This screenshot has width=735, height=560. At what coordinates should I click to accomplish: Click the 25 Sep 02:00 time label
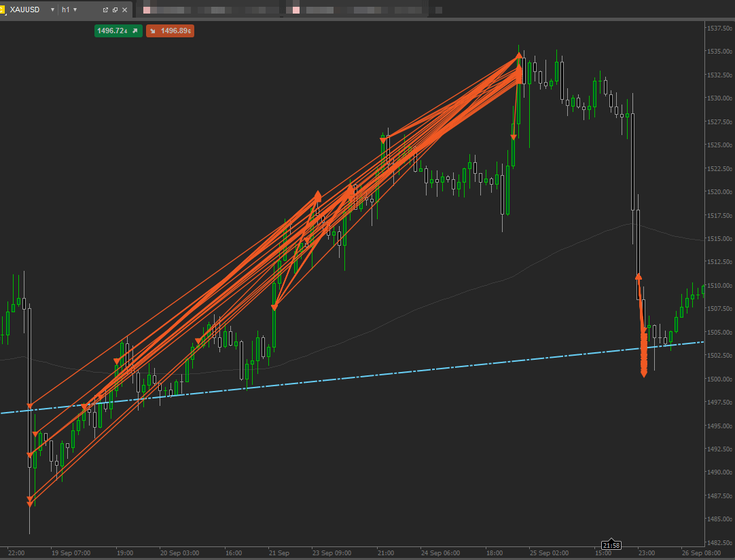pyautogui.click(x=550, y=553)
